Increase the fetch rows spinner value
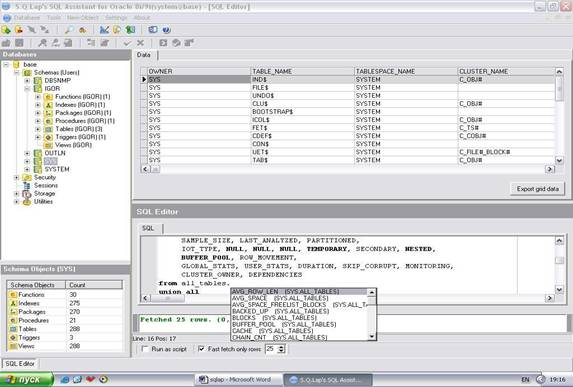This screenshot has height=387, width=573. (x=281, y=346)
